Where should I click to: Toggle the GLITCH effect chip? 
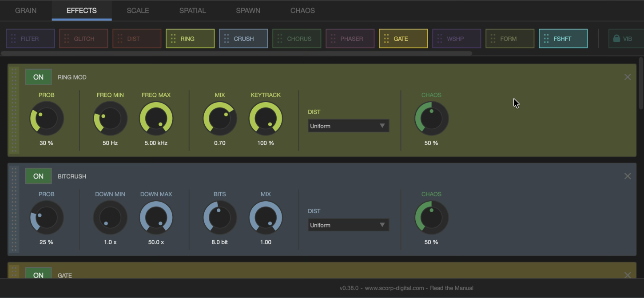(83, 39)
